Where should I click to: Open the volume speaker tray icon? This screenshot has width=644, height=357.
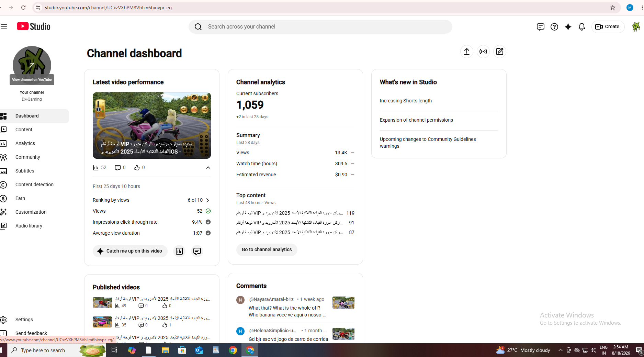pos(594,350)
